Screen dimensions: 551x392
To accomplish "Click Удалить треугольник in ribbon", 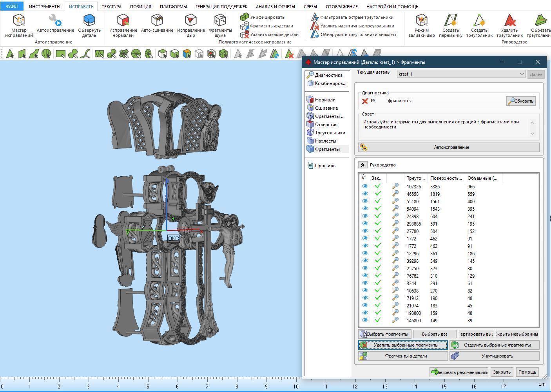I will 509,21.
